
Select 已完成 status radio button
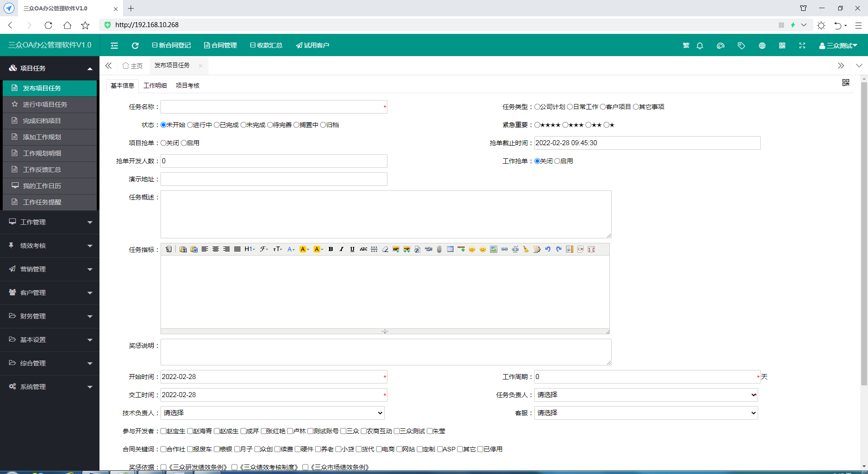click(x=217, y=125)
